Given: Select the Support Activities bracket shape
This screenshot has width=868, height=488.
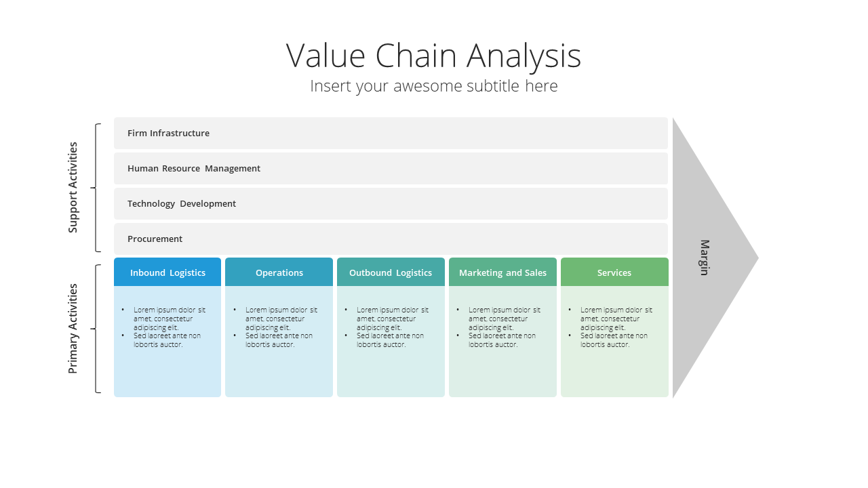Looking at the screenshot, I should pos(97,188).
